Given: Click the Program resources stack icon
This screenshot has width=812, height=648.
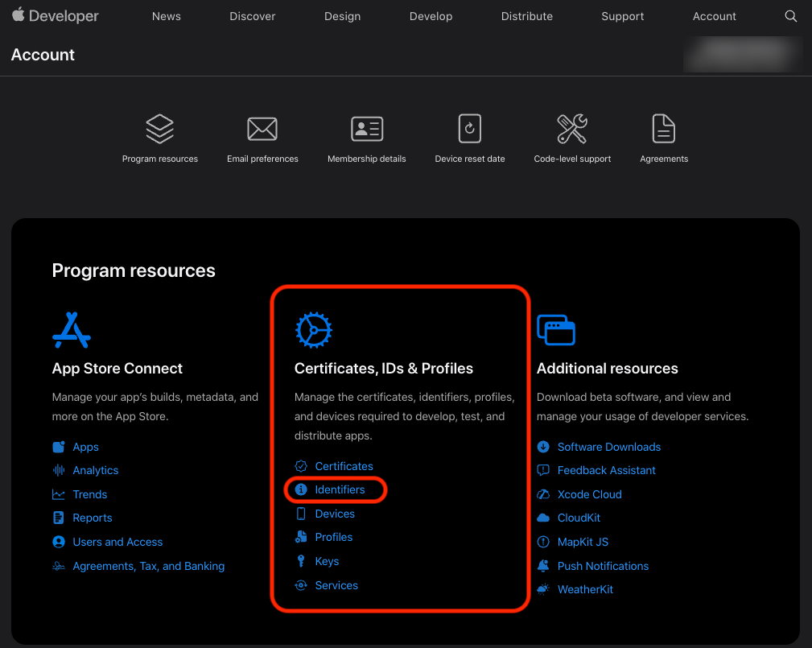Looking at the screenshot, I should coord(159,129).
